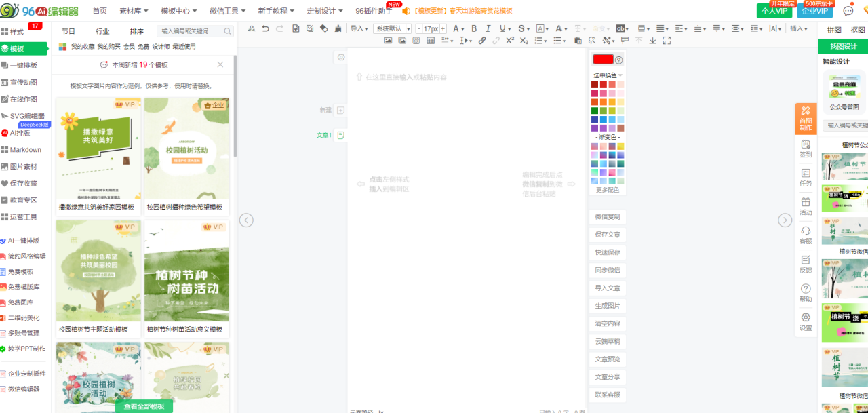Insert a table using the table icon

coord(431,41)
